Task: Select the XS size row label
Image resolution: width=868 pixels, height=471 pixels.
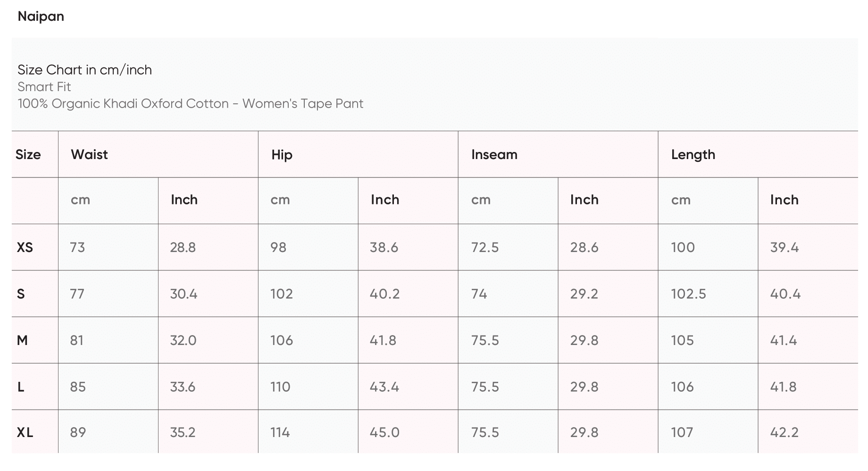Action: [25, 247]
